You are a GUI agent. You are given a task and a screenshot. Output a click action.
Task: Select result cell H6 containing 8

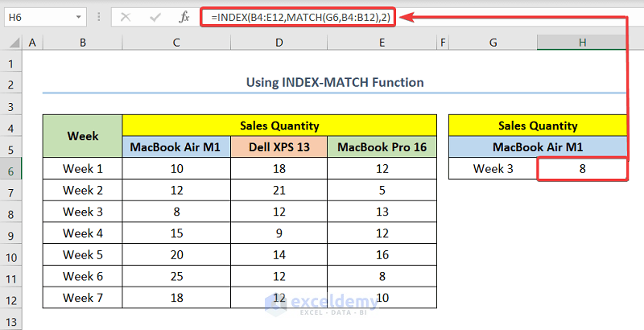coord(582,169)
